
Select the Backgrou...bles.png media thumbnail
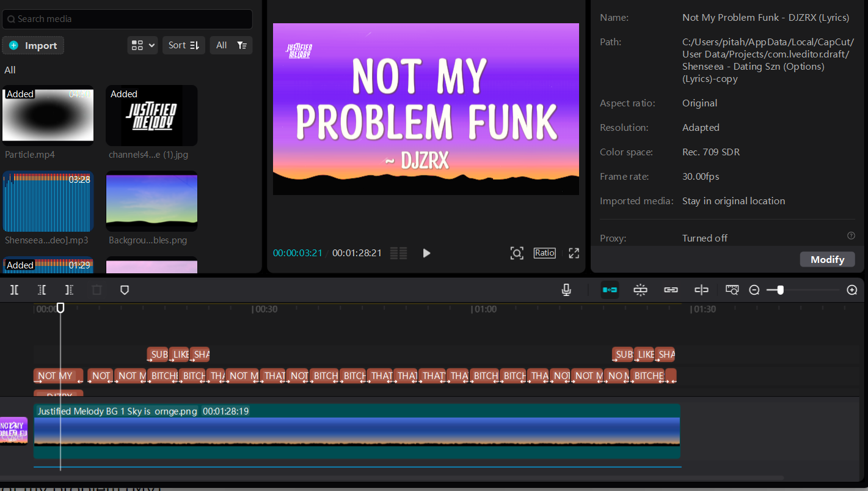click(x=151, y=201)
